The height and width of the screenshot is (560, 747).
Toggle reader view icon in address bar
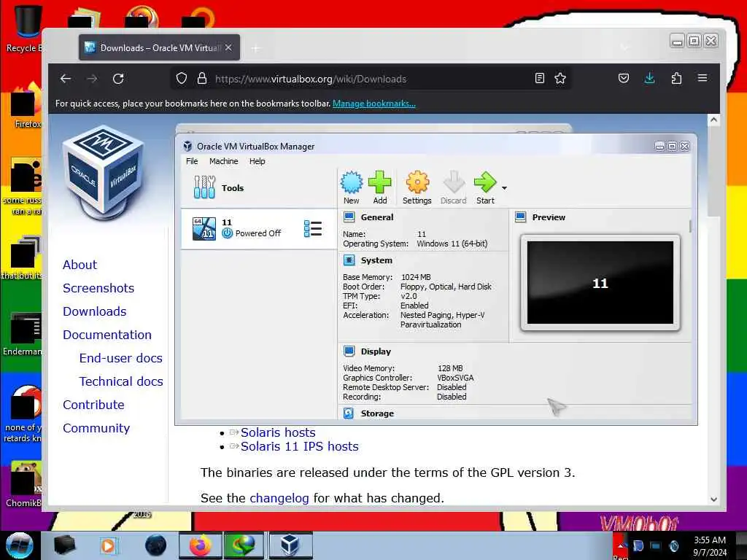tap(539, 79)
